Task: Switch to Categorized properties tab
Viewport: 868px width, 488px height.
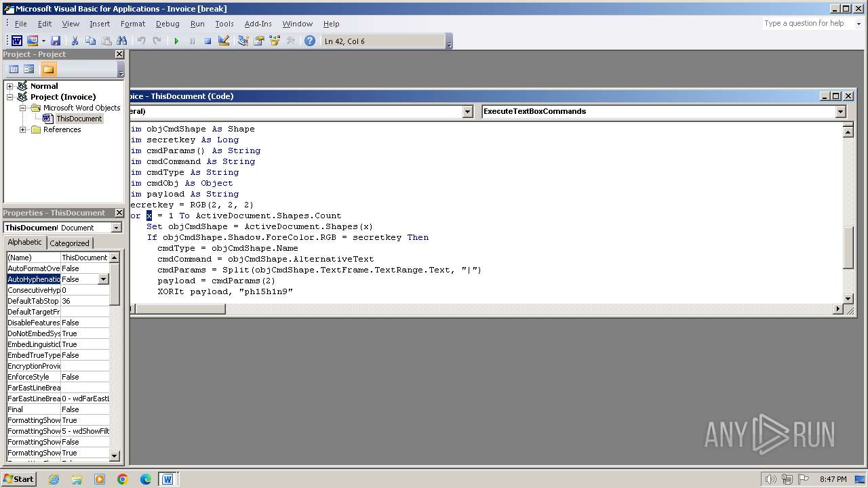Action: coord(69,243)
